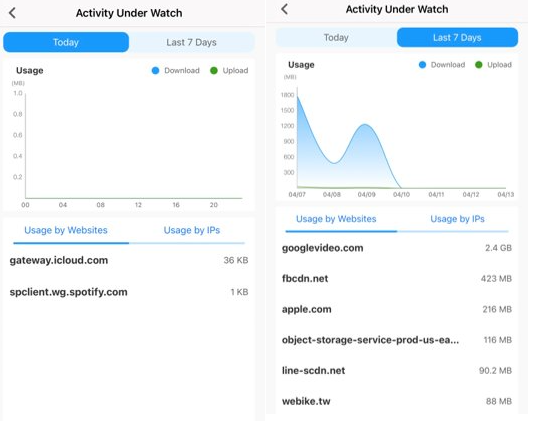Select Last 7 Days on left screen

click(191, 42)
